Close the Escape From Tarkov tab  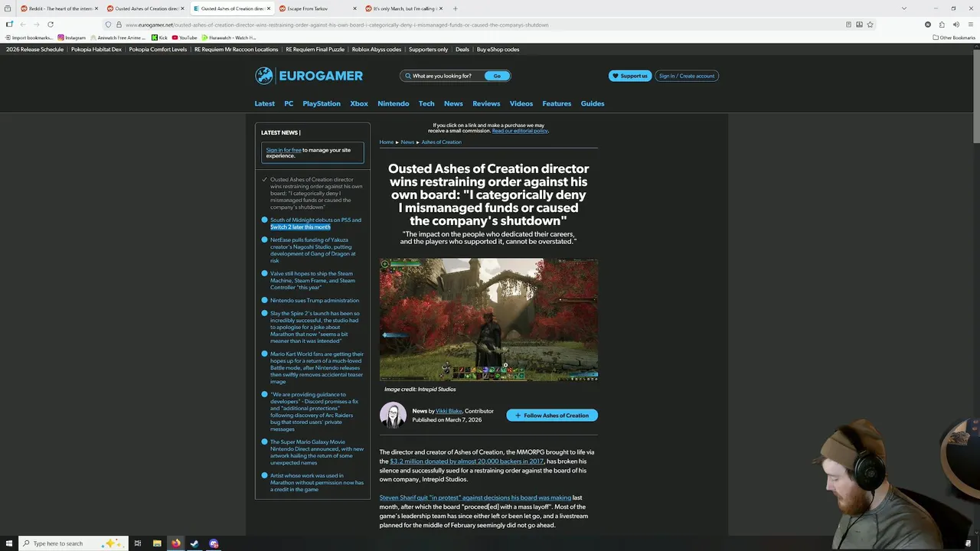click(x=354, y=8)
